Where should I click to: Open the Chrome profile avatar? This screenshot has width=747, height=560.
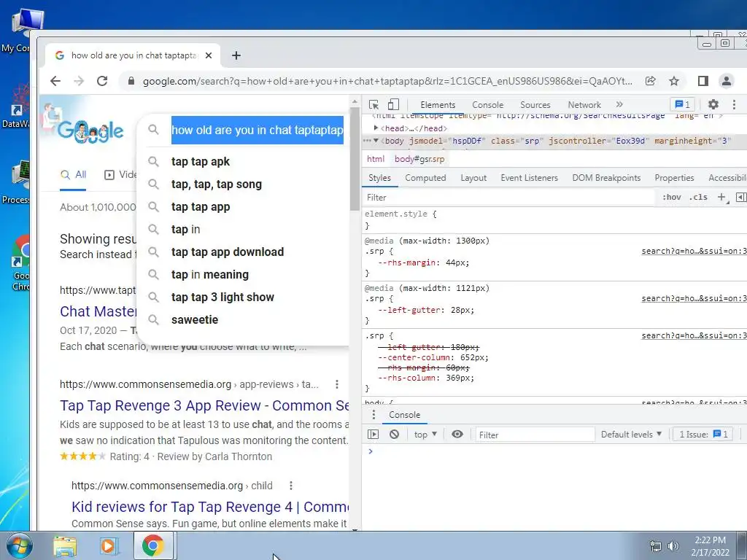(x=726, y=81)
